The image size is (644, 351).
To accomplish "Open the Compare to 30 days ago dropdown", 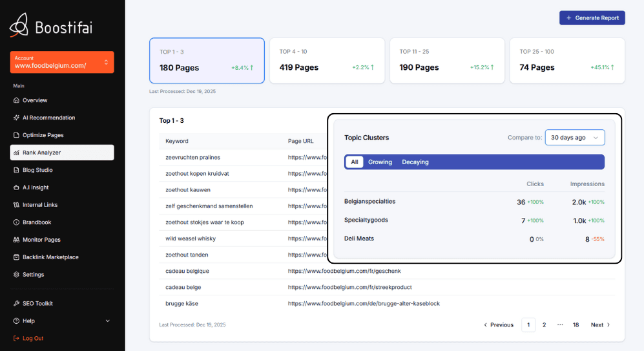I will point(575,137).
